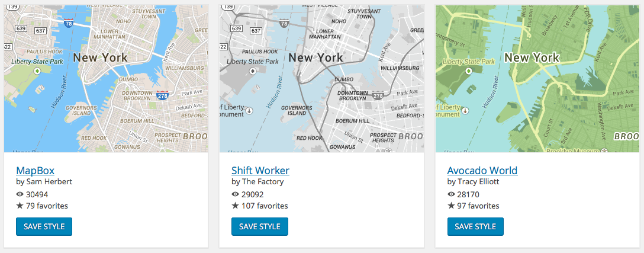644x253 pixels.
Task: Click Liberty State Park marker on Avocado map
Action: click(x=469, y=71)
